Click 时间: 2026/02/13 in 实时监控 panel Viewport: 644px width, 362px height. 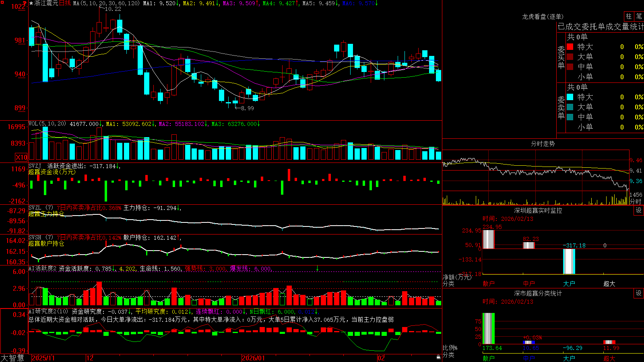pyautogui.click(x=508, y=219)
